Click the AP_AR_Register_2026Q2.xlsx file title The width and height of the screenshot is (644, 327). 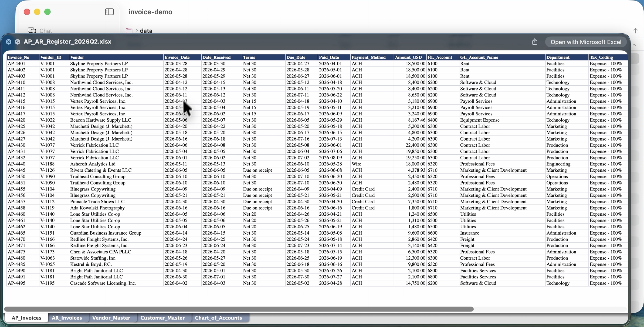[67, 42]
